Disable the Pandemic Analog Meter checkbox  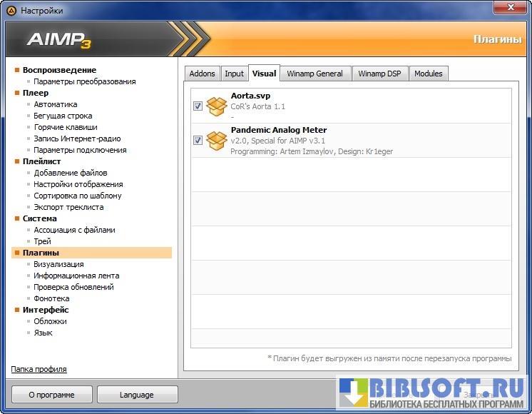click(198, 141)
